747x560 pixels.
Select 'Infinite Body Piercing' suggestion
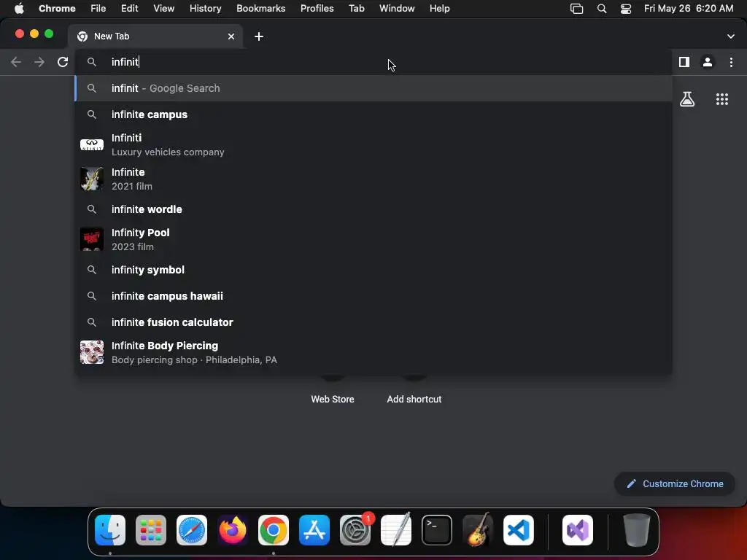pyautogui.click(x=373, y=352)
